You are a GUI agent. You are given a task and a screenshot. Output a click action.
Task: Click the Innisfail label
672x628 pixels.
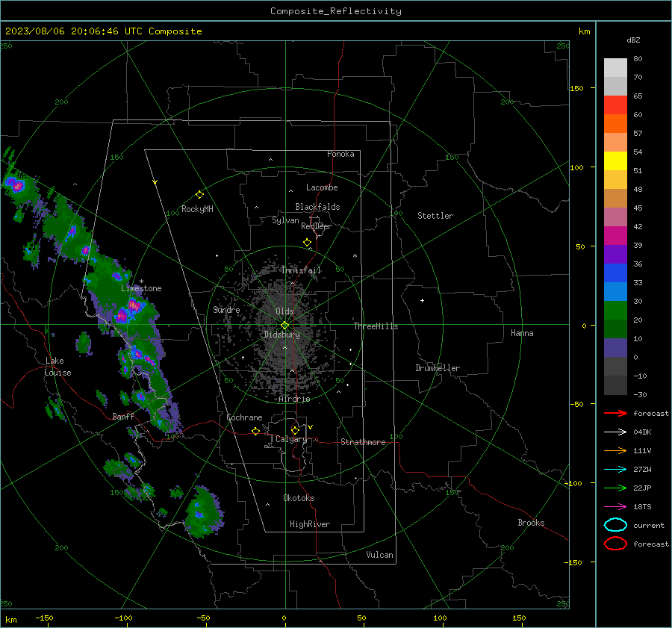[302, 270]
